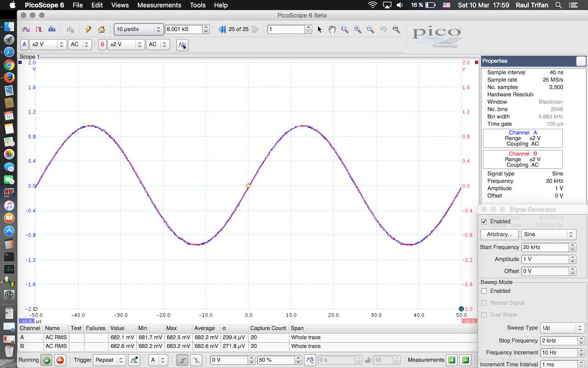Open Firefox from the Dock
Image resolution: width=588 pixels, height=368 pixels.
[9, 78]
